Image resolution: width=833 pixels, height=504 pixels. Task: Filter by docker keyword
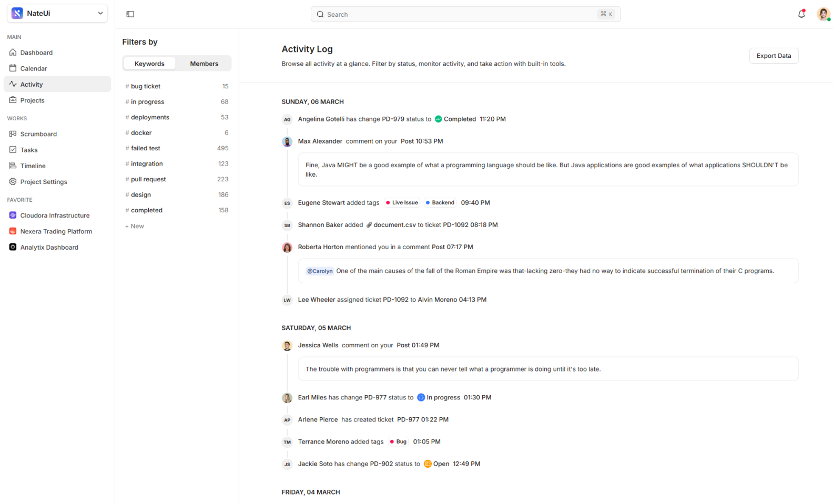tap(177, 132)
